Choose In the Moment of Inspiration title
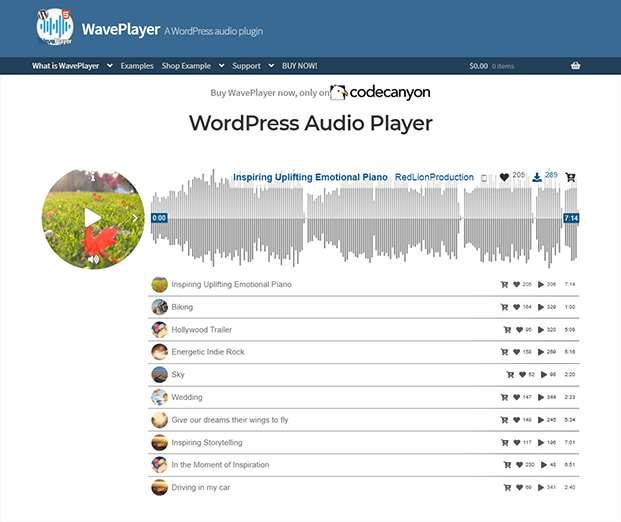 click(x=220, y=465)
